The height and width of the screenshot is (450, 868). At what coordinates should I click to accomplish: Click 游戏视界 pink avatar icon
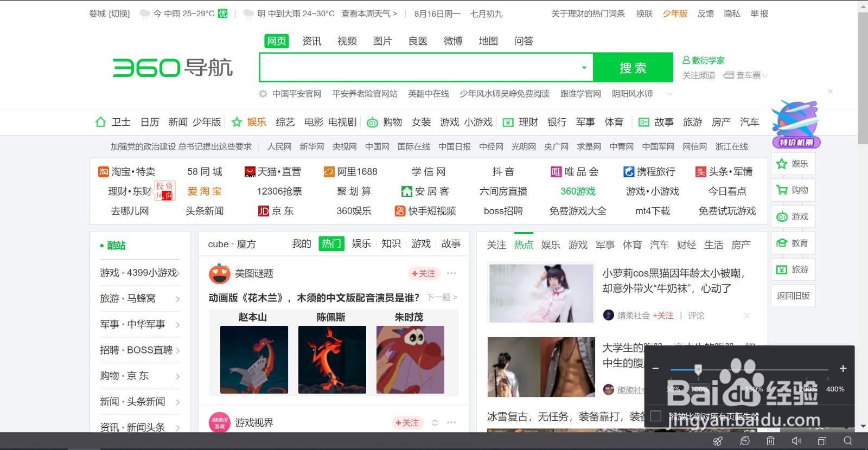tap(220, 423)
